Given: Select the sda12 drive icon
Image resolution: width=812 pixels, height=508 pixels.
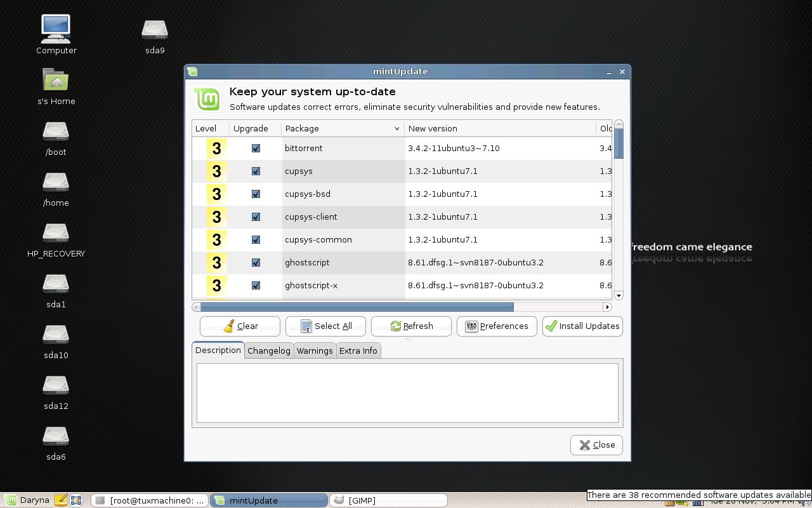Looking at the screenshot, I should coord(56,385).
